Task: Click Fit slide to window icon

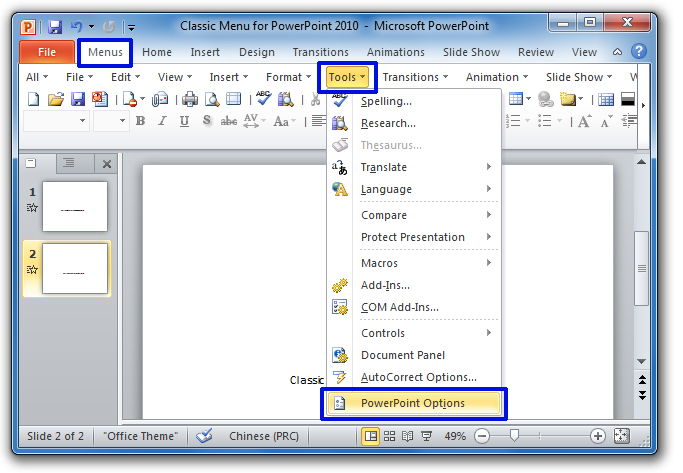Action: coord(621,436)
